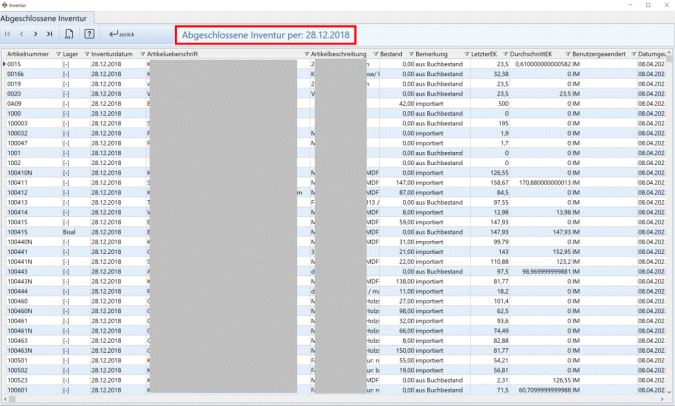Jump to the last record
Image resolution: width=675 pixels, height=406 pixels.
[x=50, y=34]
